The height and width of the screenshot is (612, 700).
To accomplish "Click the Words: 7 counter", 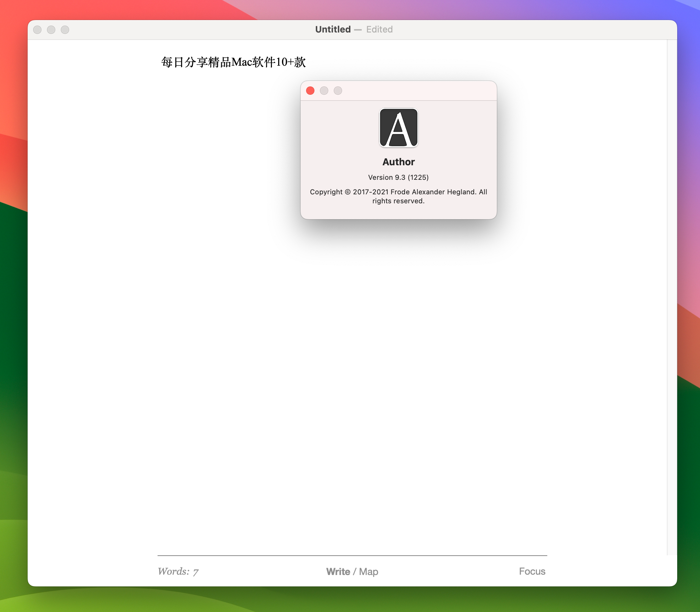I will click(x=178, y=572).
